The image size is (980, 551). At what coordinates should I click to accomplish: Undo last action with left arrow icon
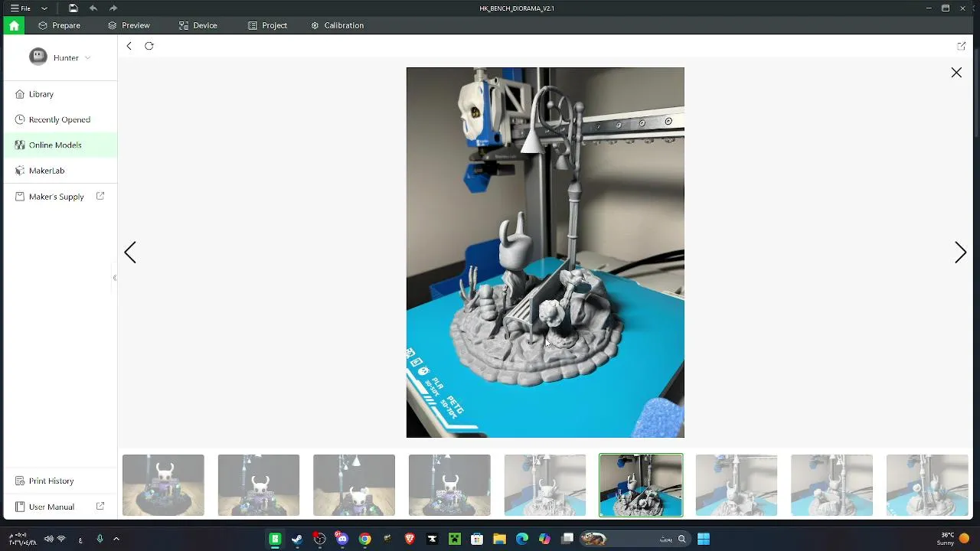(x=93, y=8)
